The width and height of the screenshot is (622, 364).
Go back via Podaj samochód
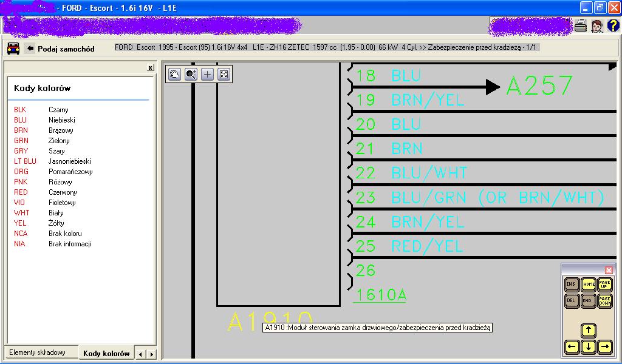pyautogui.click(x=60, y=49)
